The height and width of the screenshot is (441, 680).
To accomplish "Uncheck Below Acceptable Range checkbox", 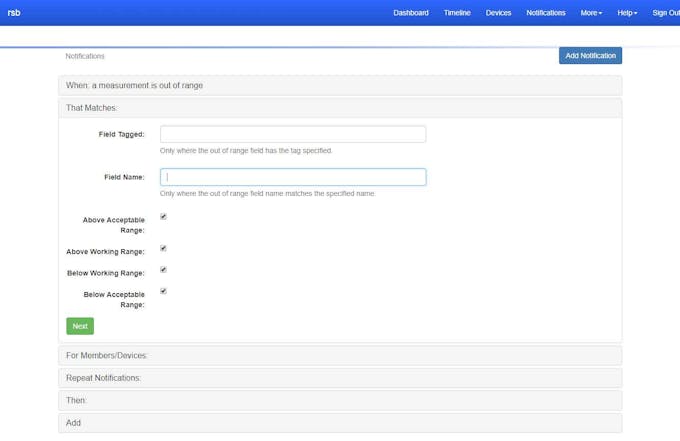I will [163, 291].
